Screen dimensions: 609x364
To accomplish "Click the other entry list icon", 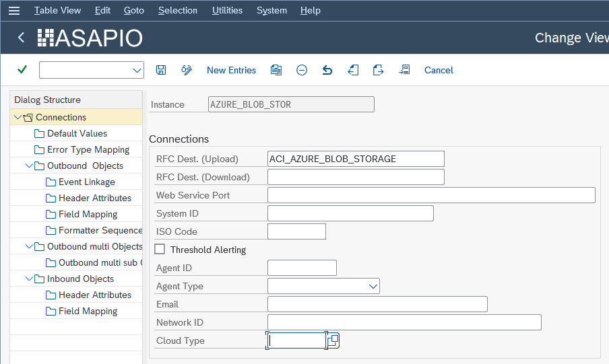I will (404, 70).
